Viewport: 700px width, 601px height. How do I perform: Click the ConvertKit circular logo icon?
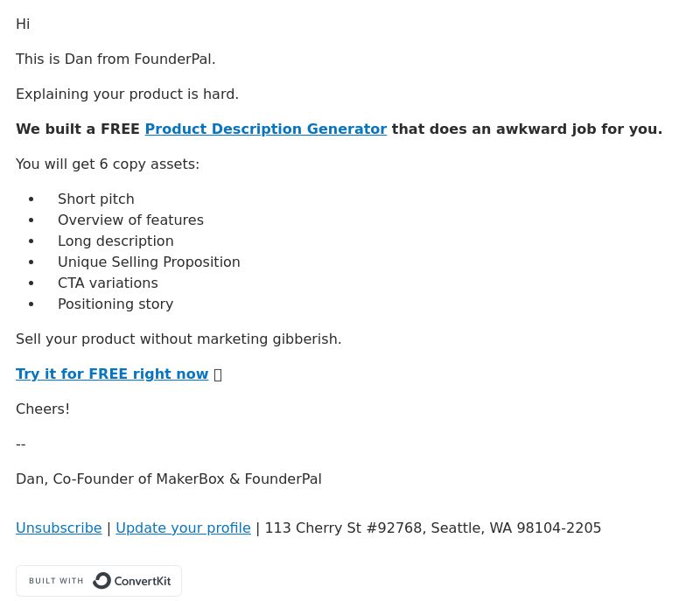pyautogui.click(x=101, y=581)
